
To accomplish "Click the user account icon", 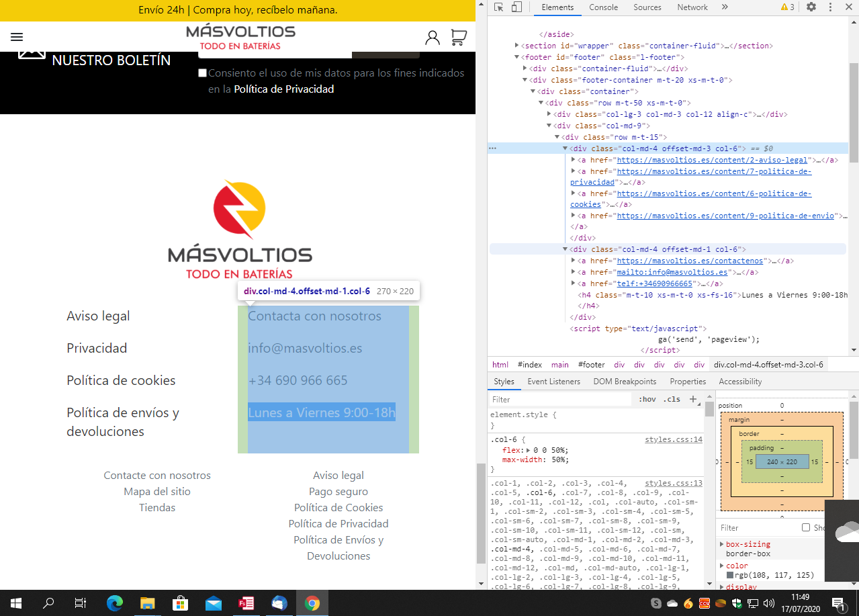I will (433, 38).
